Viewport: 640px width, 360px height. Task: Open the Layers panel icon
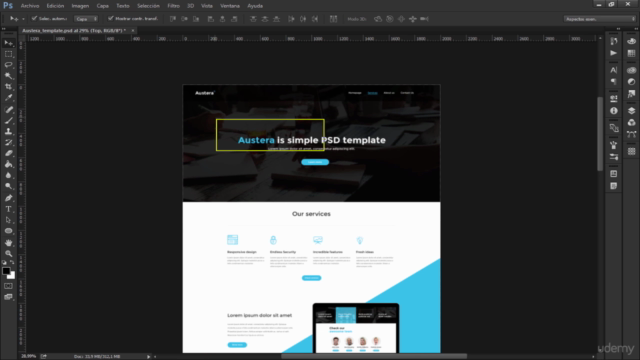point(631,111)
